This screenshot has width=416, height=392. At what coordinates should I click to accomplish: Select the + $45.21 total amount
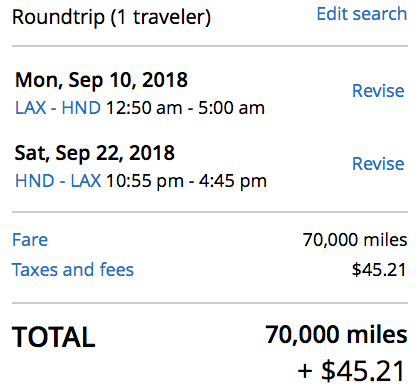(351, 371)
